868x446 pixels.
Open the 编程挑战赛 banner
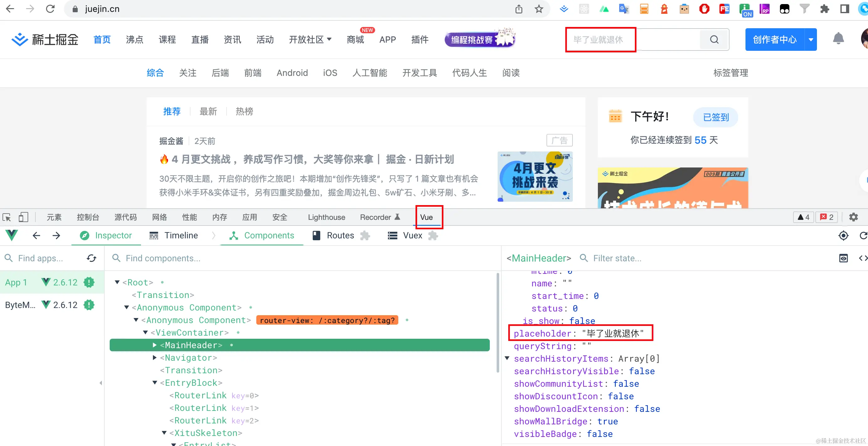[480, 38]
